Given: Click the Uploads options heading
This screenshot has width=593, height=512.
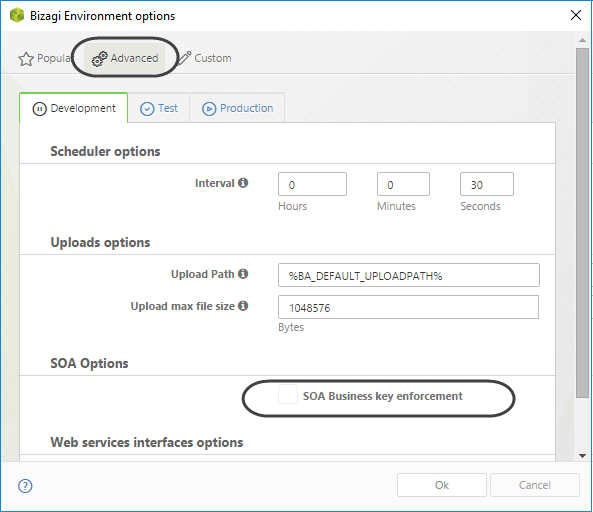Looking at the screenshot, I should pos(100,242).
